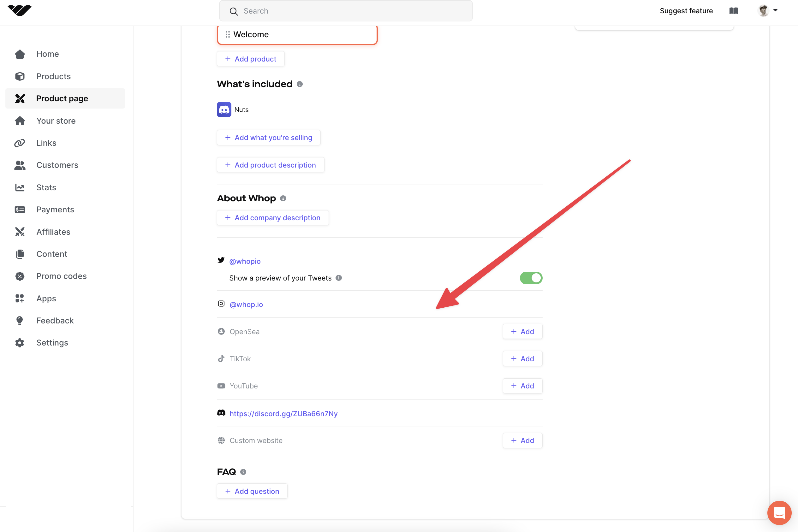
Task: Click the Whop logo in header
Action: tap(19, 10)
